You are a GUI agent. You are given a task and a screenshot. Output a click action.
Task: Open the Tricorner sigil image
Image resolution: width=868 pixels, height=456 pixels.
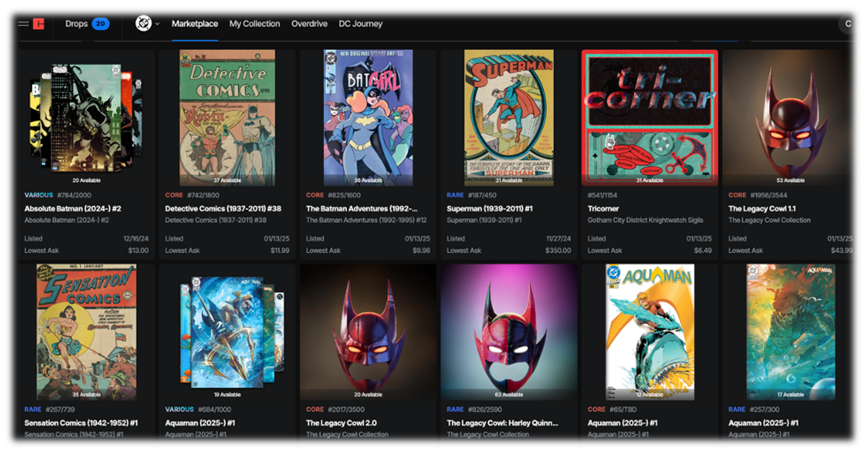click(x=650, y=117)
